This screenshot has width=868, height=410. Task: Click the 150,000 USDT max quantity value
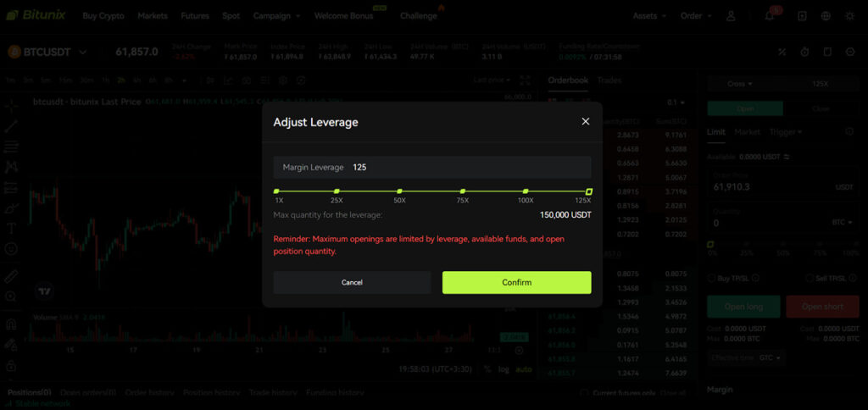click(x=565, y=214)
